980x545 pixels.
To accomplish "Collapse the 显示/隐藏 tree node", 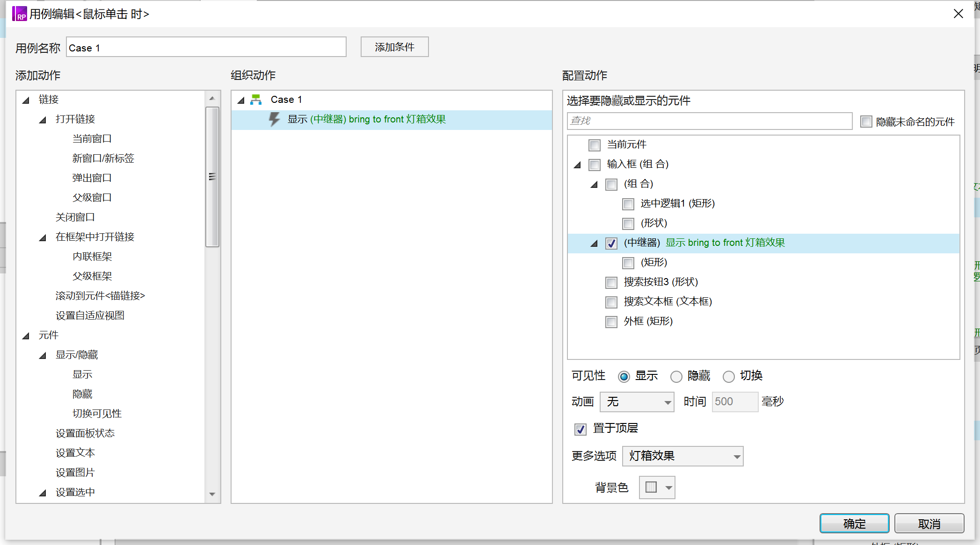I will click(x=43, y=355).
